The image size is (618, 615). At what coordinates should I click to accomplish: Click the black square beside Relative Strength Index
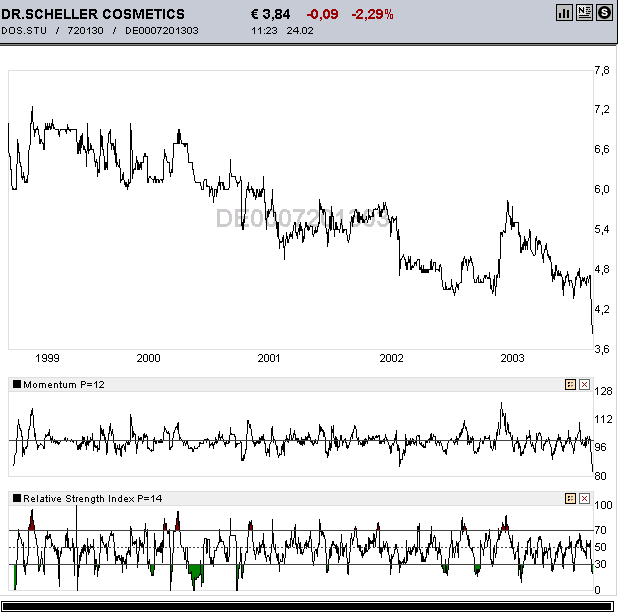(x=17, y=498)
